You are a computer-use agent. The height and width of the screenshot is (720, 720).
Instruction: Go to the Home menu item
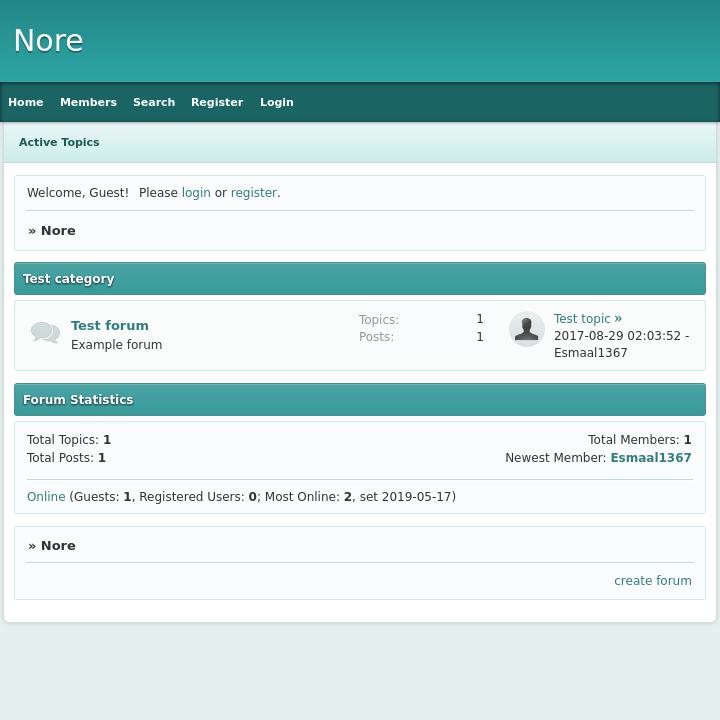coord(26,102)
